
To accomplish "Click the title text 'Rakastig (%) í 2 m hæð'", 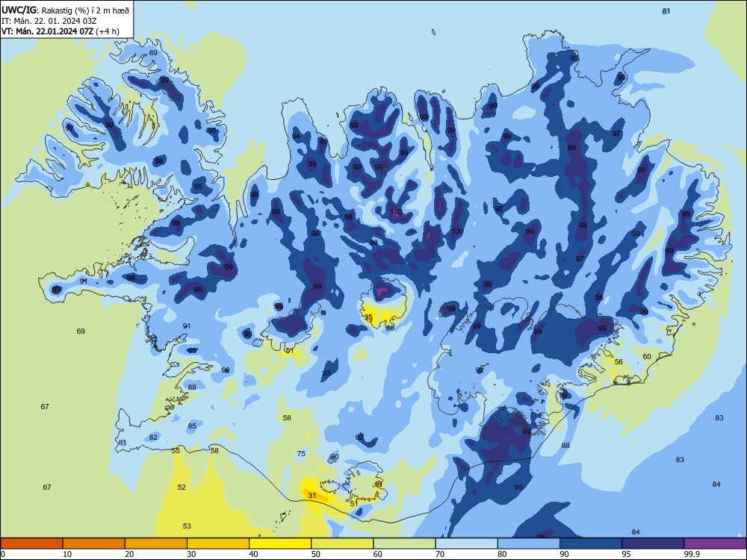I will point(86,10).
